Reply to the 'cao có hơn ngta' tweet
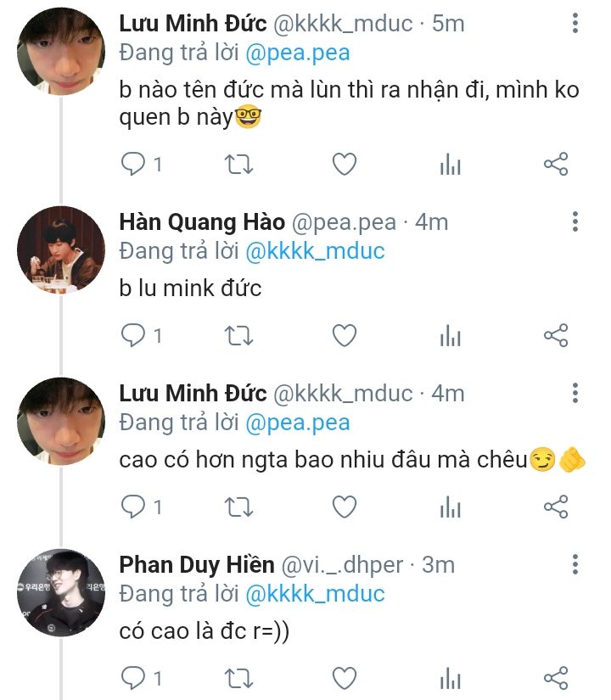Viewport: 611px width, 700px height. coord(134,507)
